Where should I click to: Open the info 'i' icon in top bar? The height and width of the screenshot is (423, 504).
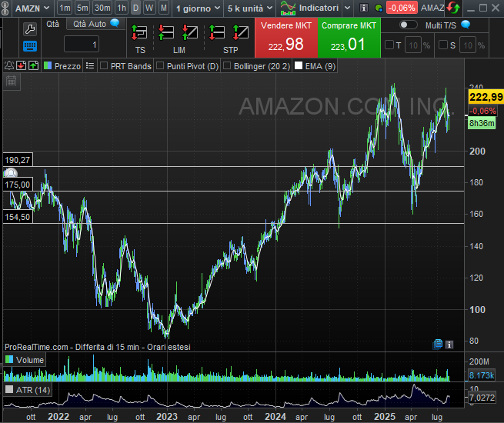(363, 8)
